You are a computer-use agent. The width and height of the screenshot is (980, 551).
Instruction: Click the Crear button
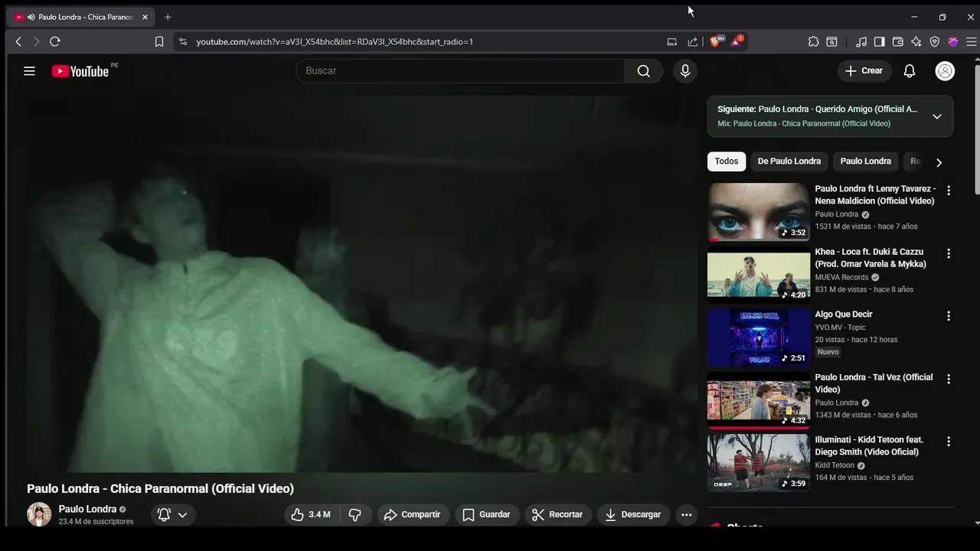pyautogui.click(x=864, y=71)
